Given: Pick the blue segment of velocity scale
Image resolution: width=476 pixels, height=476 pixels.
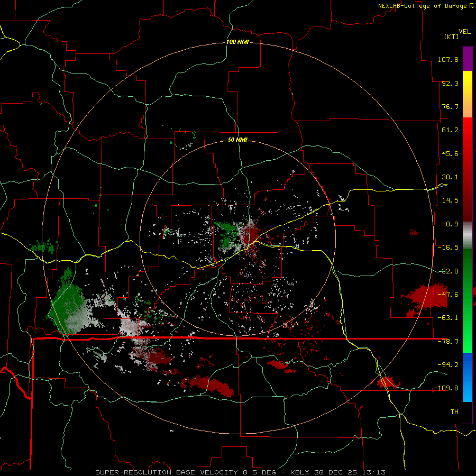Looking at the screenshot, I should (x=467, y=377).
